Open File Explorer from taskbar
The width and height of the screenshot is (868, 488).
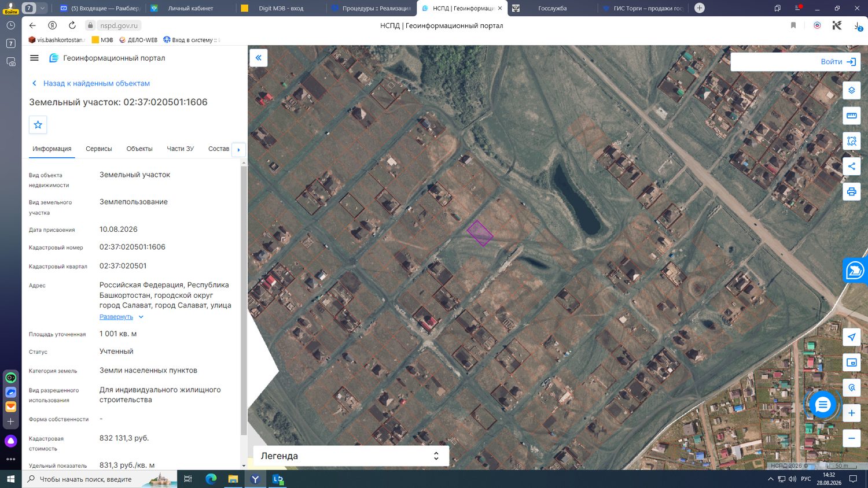tap(233, 479)
